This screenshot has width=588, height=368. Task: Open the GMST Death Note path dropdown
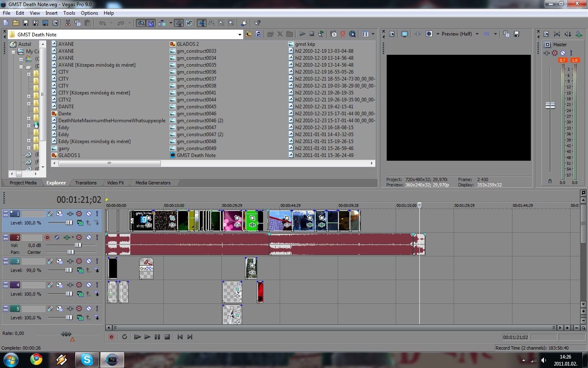240,34
